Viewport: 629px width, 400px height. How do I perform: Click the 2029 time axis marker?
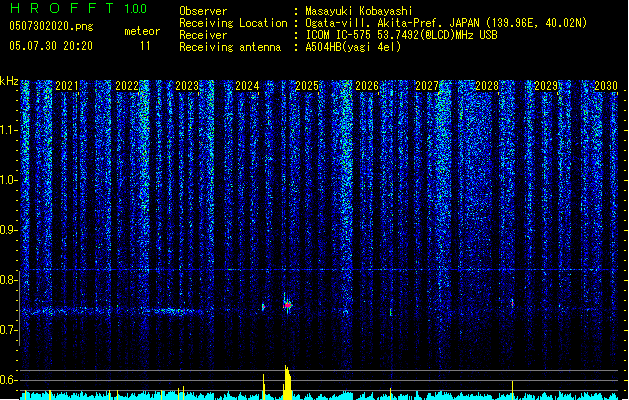coord(546,86)
